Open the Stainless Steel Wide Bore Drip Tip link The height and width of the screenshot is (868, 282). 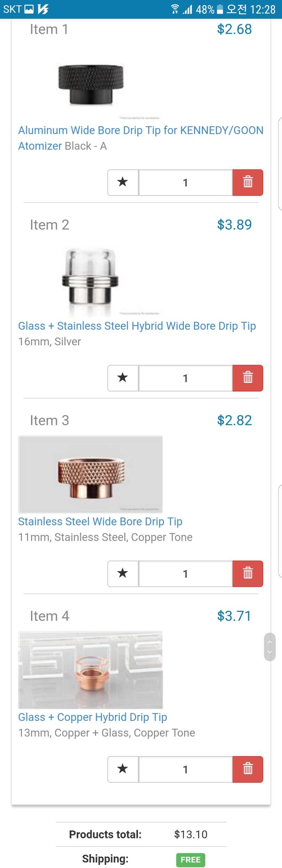point(100,522)
